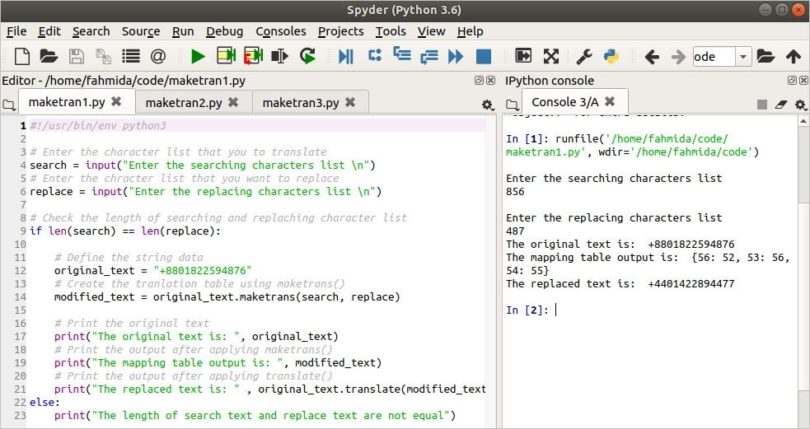This screenshot has height=429, width=810.
Task: Re-run last script icon
Action: pos(308,56)
